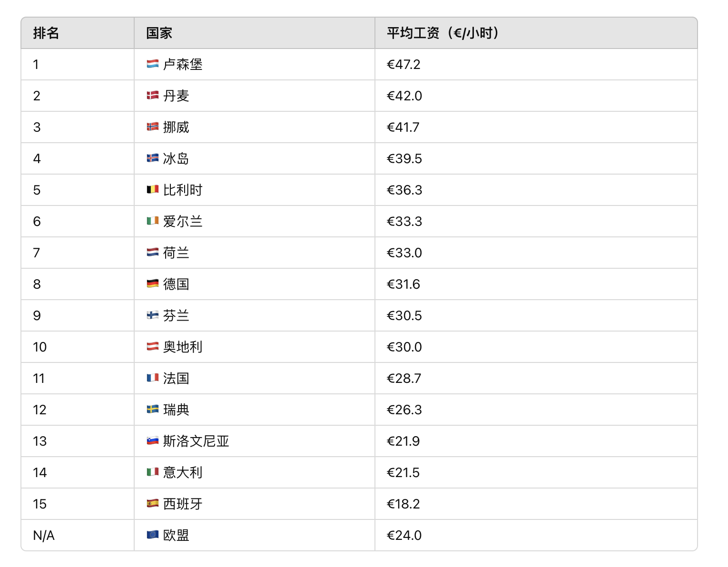Click the Ireland flag icon
Viewport: 728px width, 567px height.
(x=152, y=221)
